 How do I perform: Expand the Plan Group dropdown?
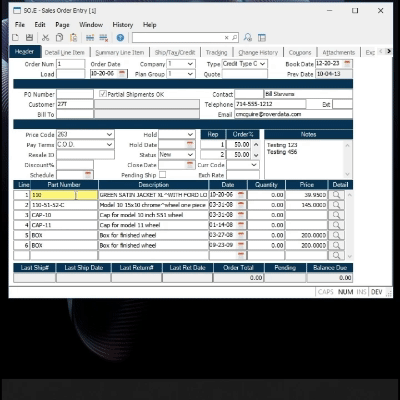(190, 74)
